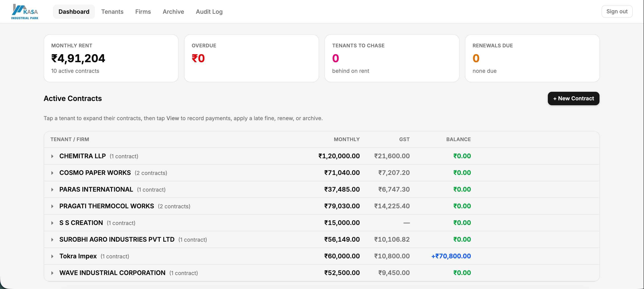Click the Overdue ₹0 card
This screenshot has height=289, width=644.
pyautogui.click(x=252, y=58)
